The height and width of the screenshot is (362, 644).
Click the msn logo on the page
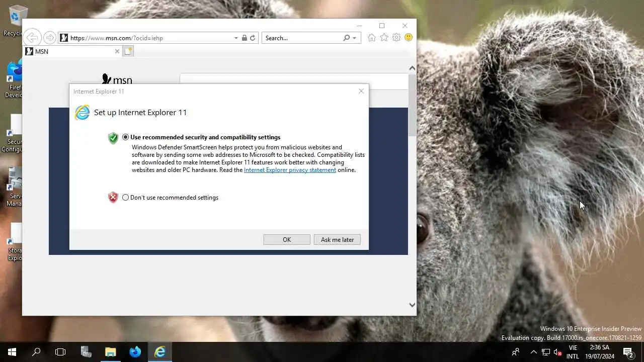click(117, 79)
